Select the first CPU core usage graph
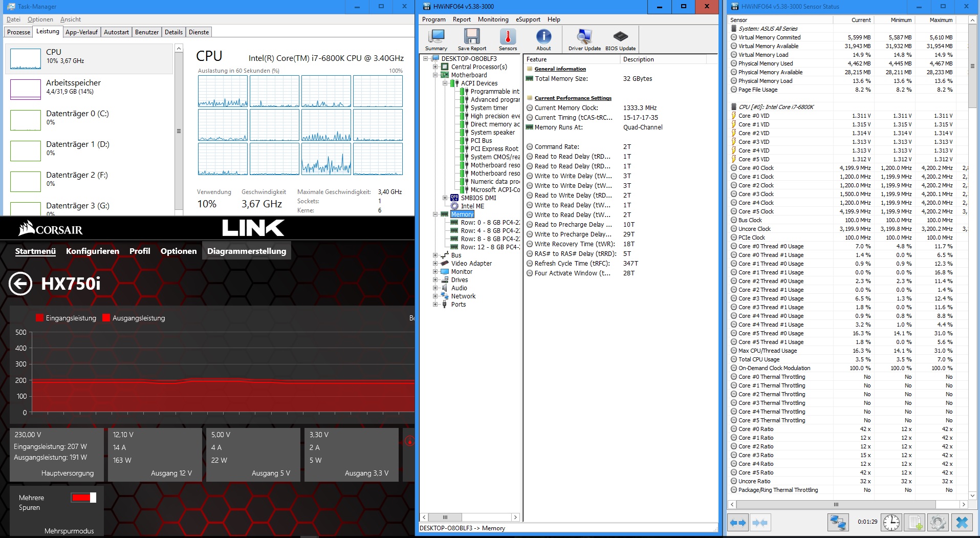 (223, 91)
